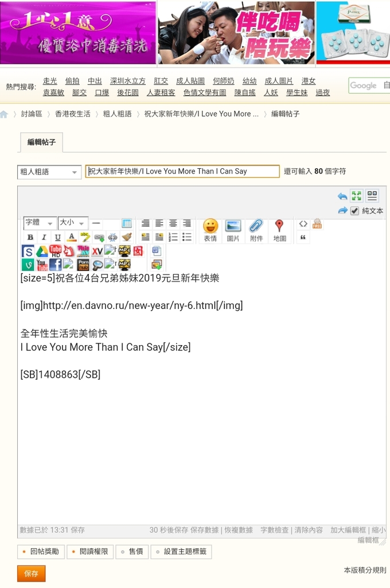This screenshot has width=390, height=588.
Task: Toggle the 純文本 plain text checkbox
Action: [355, 211]
